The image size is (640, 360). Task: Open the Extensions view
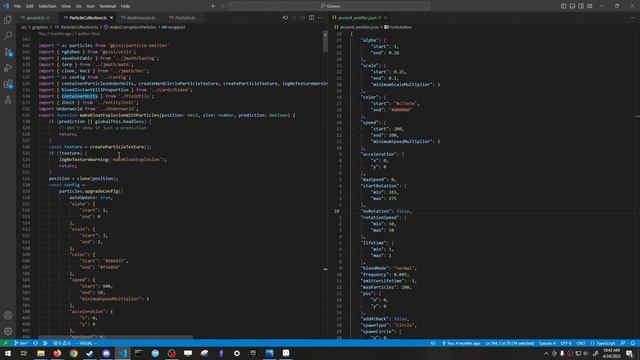point(8,84)
